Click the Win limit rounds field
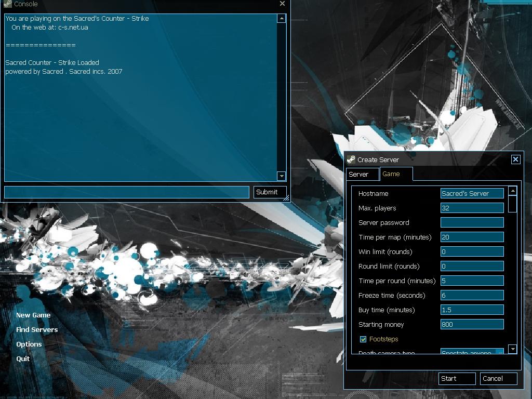532x399 pixels. (472, 252)
